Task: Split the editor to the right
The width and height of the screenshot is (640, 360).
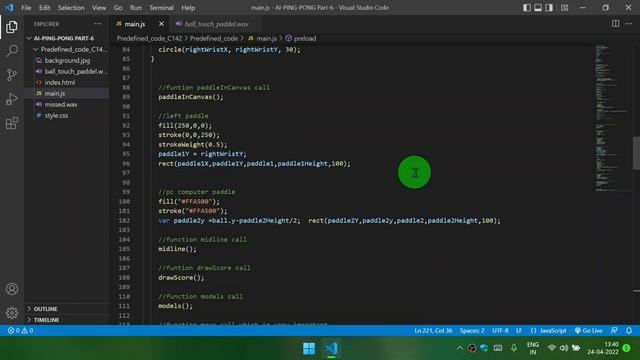Action: [616, 24]
